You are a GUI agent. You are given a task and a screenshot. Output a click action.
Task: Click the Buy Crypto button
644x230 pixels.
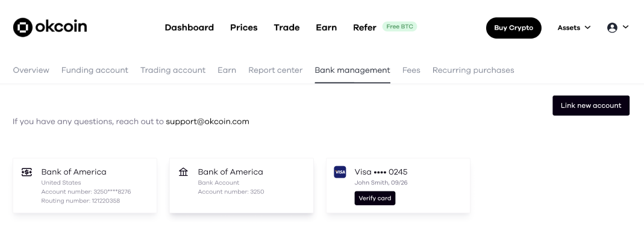(x=514, y=28)
